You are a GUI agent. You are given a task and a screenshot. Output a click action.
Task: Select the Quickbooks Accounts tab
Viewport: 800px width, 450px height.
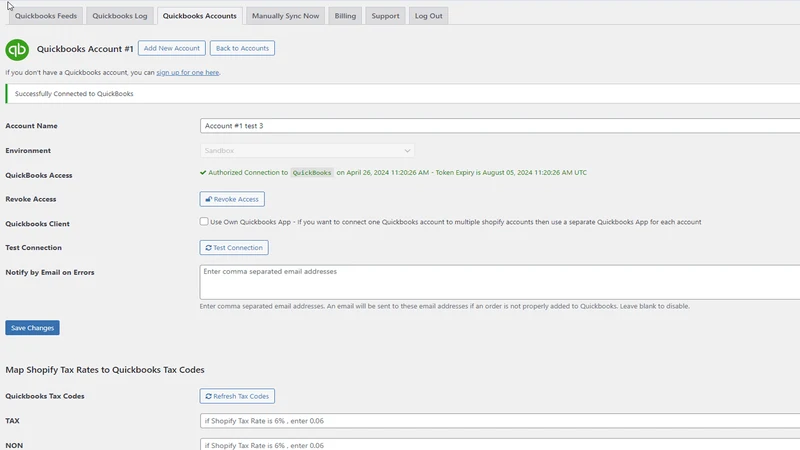click(x=199, y=16)
